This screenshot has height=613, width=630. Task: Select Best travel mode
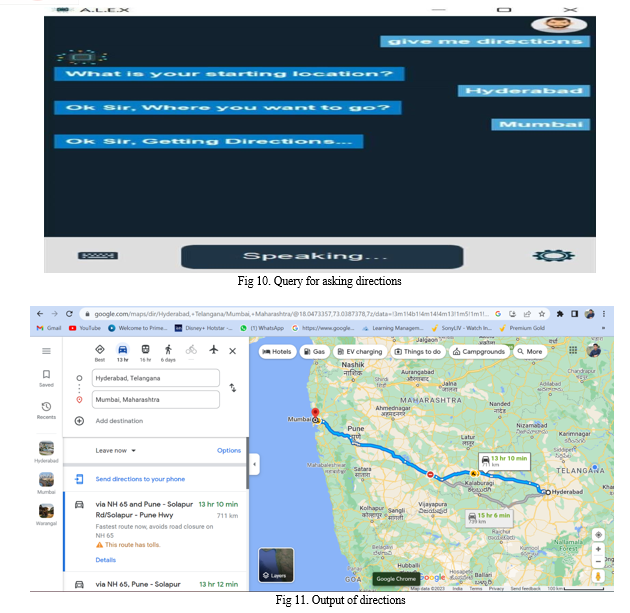(100, 353)
